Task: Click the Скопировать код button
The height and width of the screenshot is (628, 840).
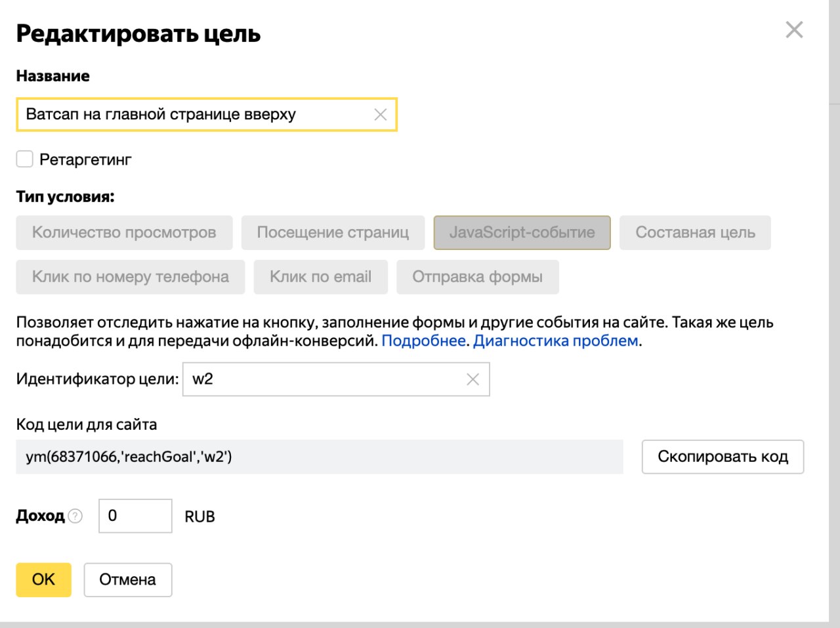Action: point(723,457)
